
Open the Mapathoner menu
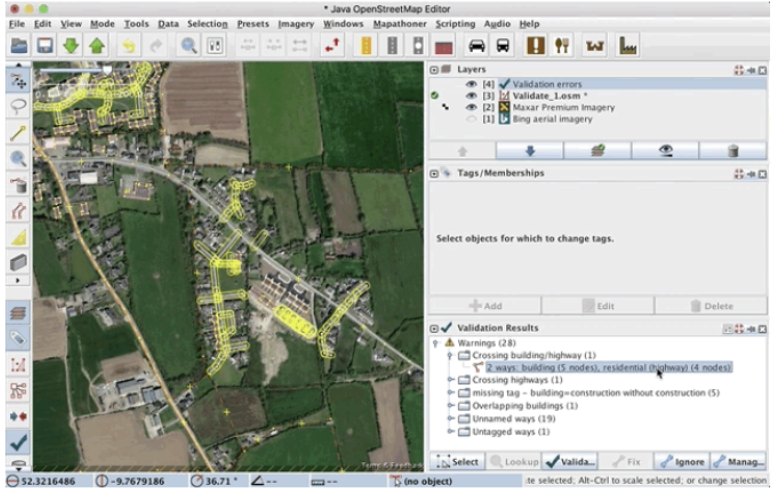[399, 24]
